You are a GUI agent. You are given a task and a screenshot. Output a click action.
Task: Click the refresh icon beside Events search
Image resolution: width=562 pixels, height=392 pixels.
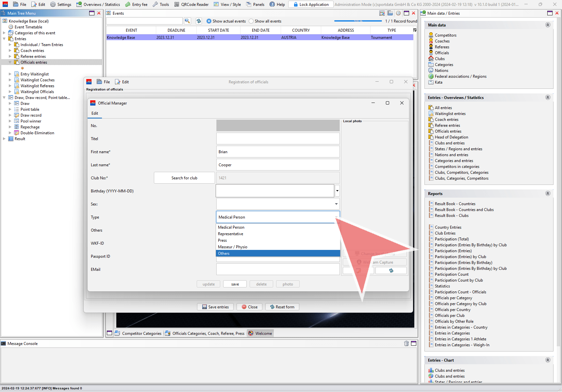tap(199, 21)
